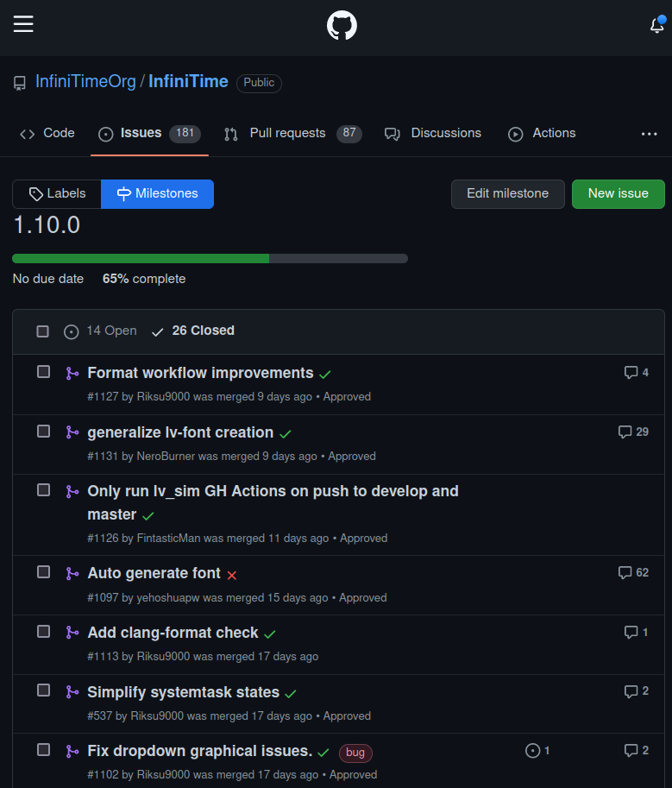The height and width of the screenshot is (788, 672).
Task: Tick the checkbox next to Add clang-format check
Action: coord(44,632)
